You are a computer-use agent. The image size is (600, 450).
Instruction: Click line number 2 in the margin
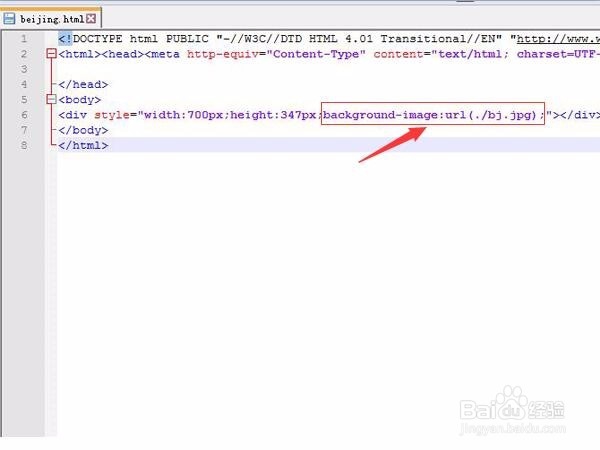pyautogui.click(x=24, y=54)
